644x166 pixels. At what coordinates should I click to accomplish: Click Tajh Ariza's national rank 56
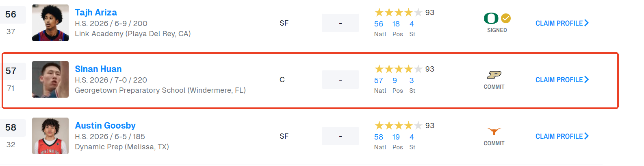379,24
